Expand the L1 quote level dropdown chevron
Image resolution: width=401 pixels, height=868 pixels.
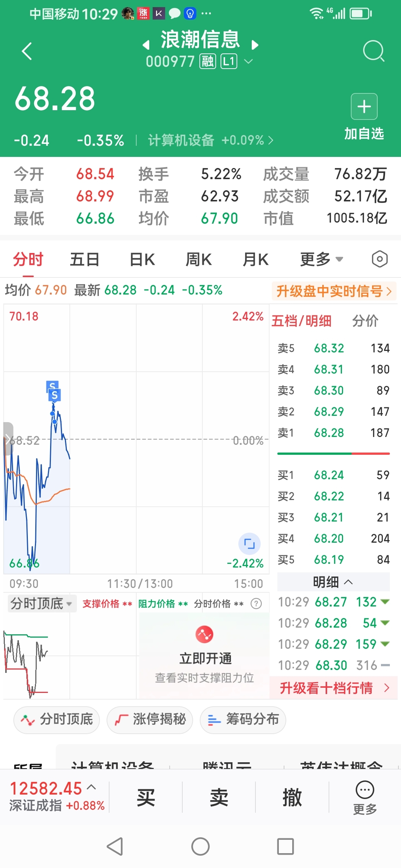(248, 61)
